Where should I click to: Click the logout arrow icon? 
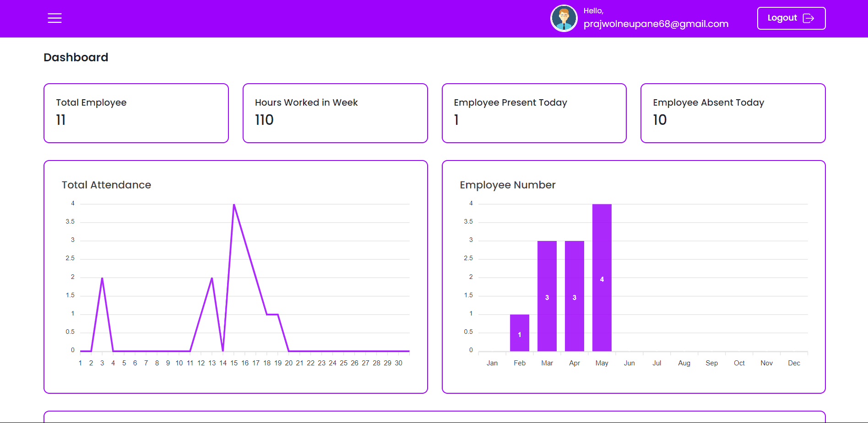(x=809, y=18)
